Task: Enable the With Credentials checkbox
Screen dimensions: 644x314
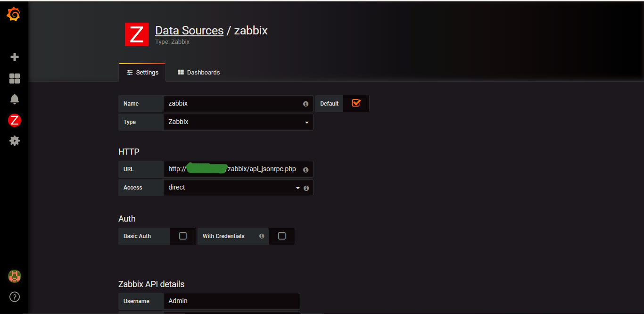Action: (x=282, y=236)
